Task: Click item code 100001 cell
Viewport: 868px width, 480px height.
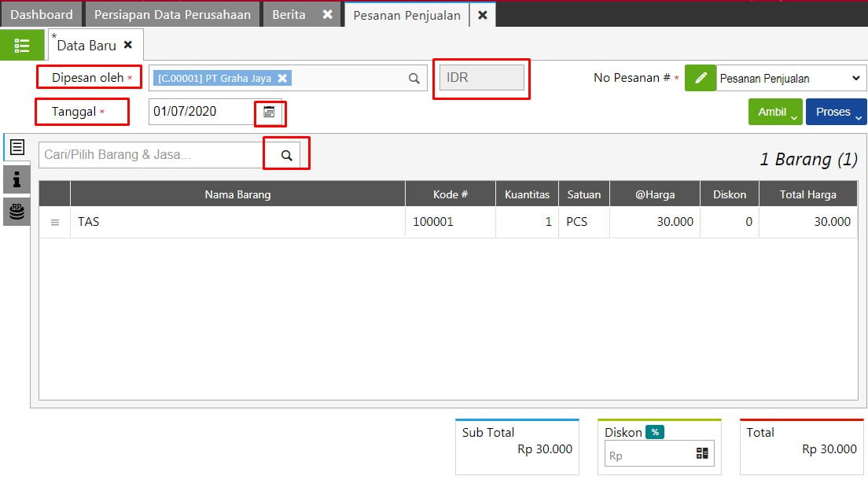Action: pyautogui.click(x=450, y=222)
